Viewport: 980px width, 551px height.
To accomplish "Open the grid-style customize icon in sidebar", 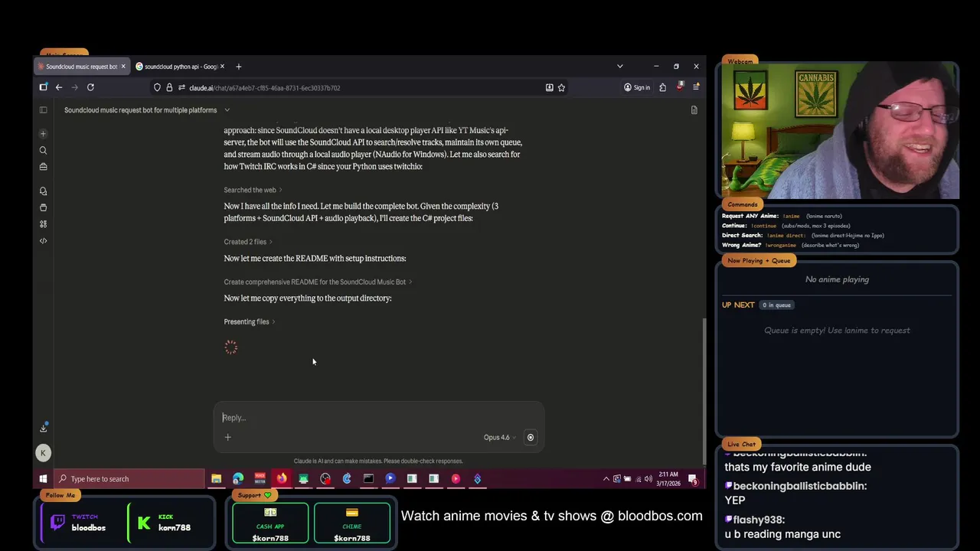I will (43, 224).
